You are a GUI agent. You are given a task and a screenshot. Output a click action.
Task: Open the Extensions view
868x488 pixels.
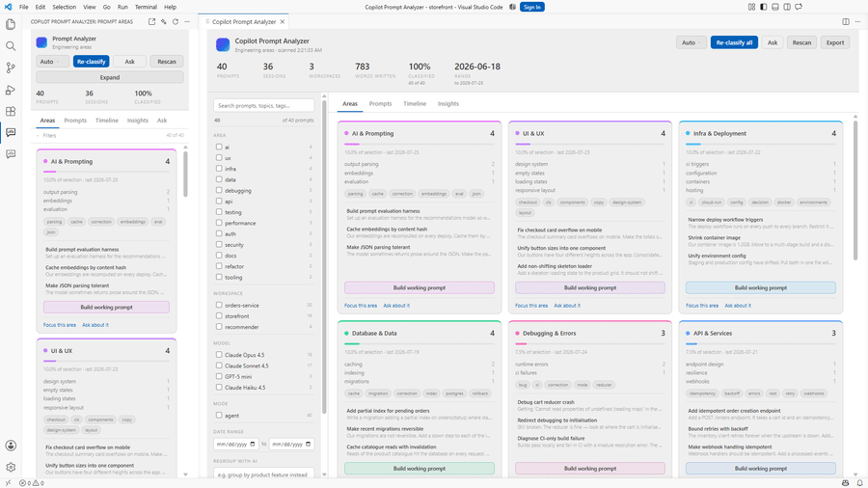11,111
